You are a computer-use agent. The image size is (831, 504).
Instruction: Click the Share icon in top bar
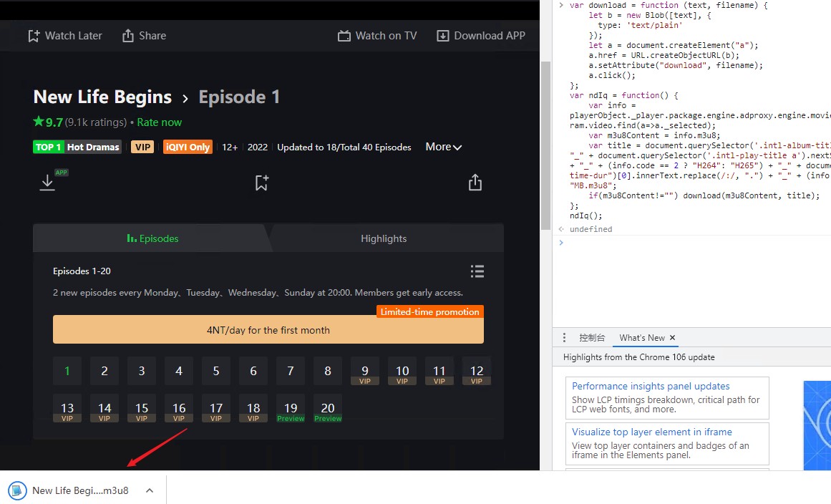point(127,36)
